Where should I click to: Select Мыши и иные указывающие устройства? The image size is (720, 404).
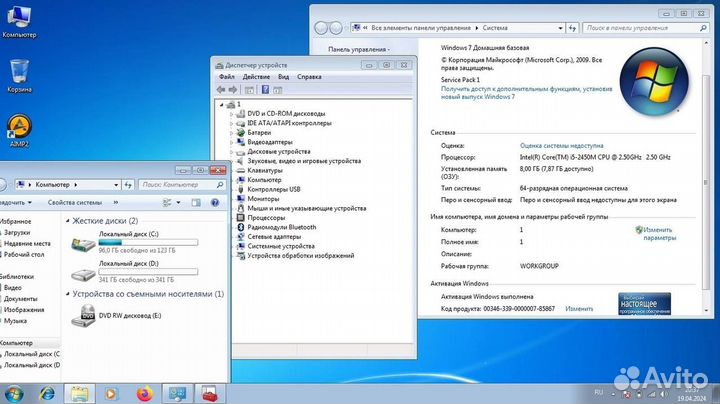pyautogui.click(x=307, y=208)
